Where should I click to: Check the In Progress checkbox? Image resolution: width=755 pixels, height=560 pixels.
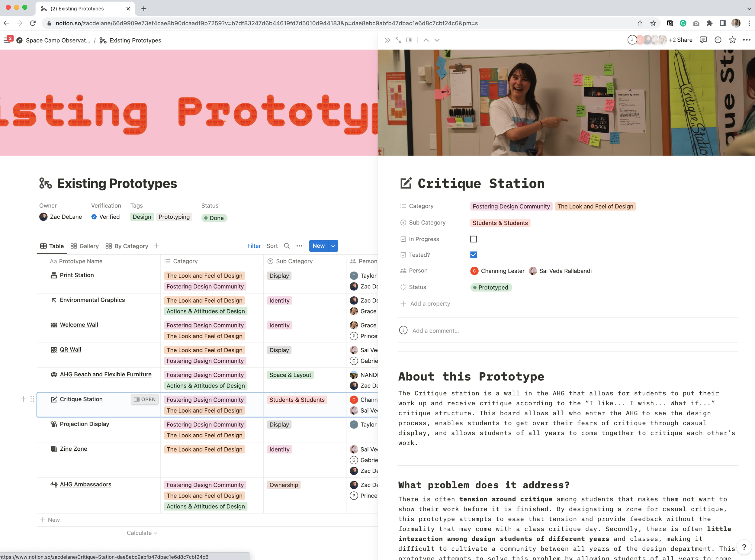coord(474,239)
